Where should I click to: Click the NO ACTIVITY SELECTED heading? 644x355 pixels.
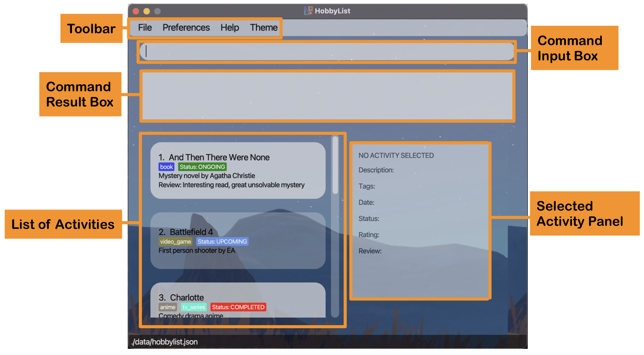tap(396, 156)
